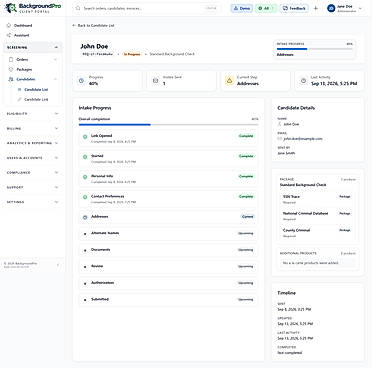372x368 pixels.
Task: Expand the Compliance section
Action: (x=33, y=172)
